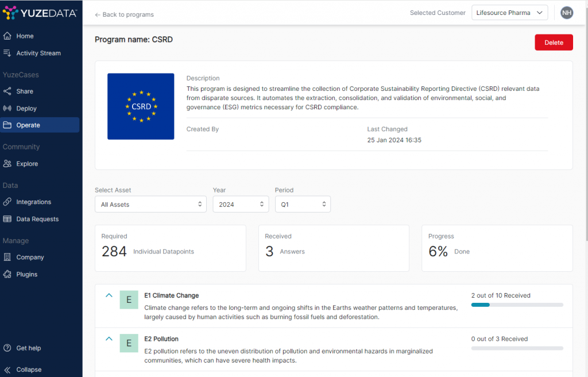
Task: Click the Explore community icon
Action: (7, 164)
